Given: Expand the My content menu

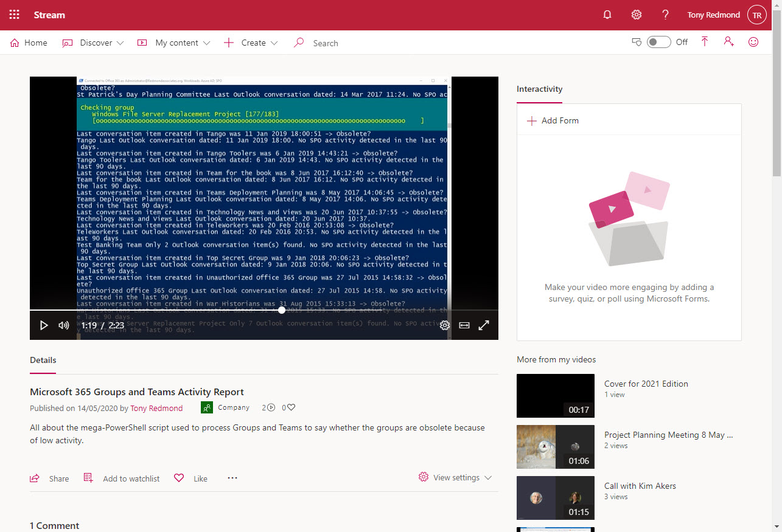Looking at the screenshot, I should [173, 43].
